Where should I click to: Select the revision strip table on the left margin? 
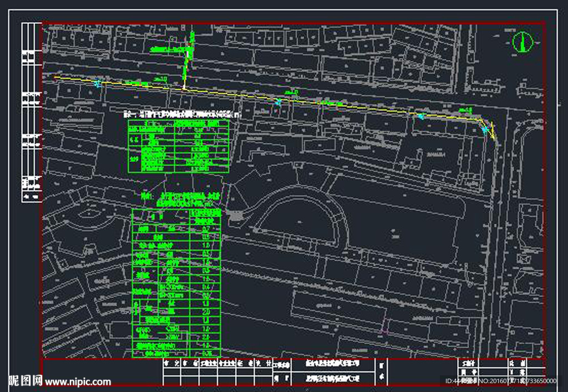[x=32, y=112]
